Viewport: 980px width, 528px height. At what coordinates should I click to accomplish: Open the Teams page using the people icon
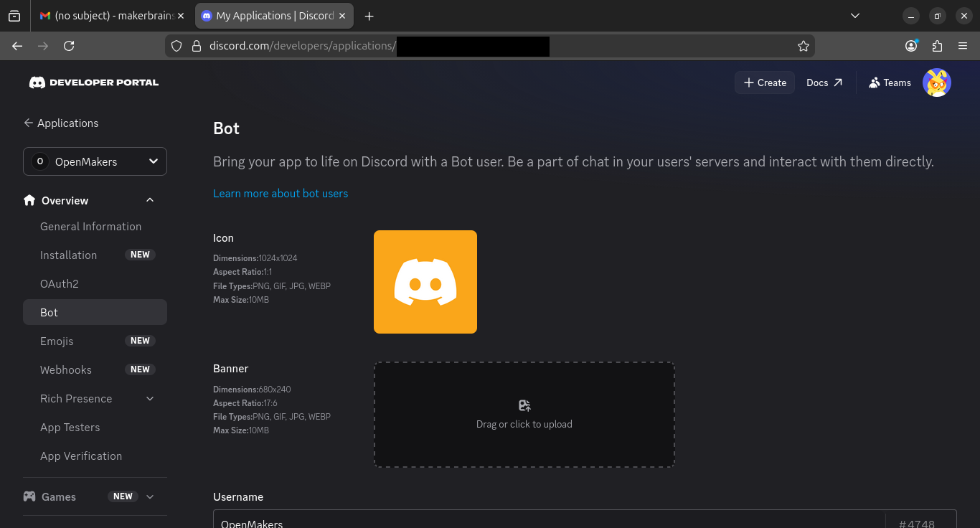coord(890,82)
